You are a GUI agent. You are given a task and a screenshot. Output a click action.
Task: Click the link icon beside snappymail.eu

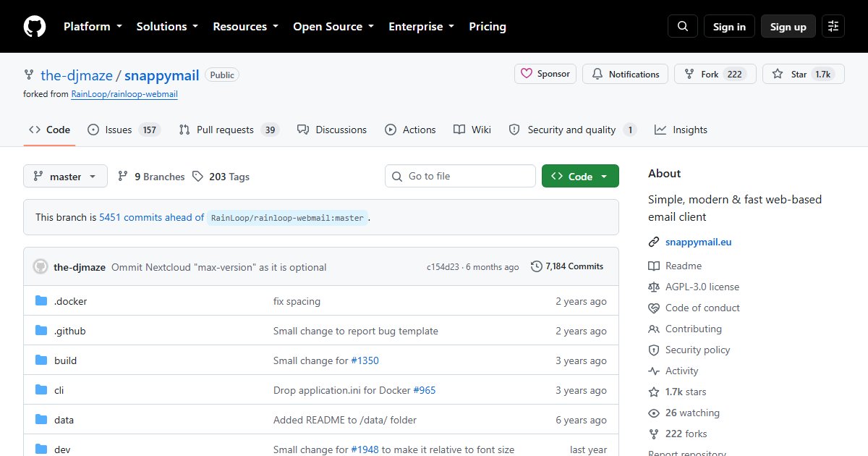pyautogui.click(x=654, y=242)
